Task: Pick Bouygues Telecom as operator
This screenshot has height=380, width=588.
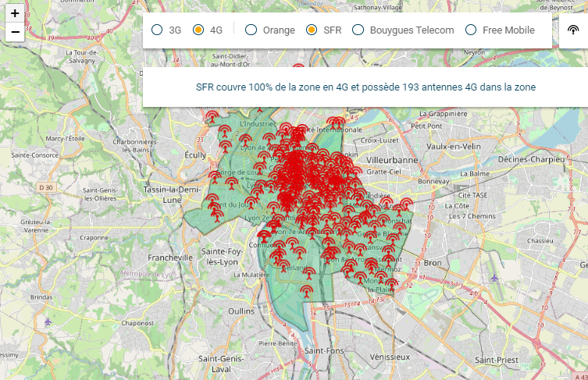Action: pyautogui.click(x=358, y=30)
